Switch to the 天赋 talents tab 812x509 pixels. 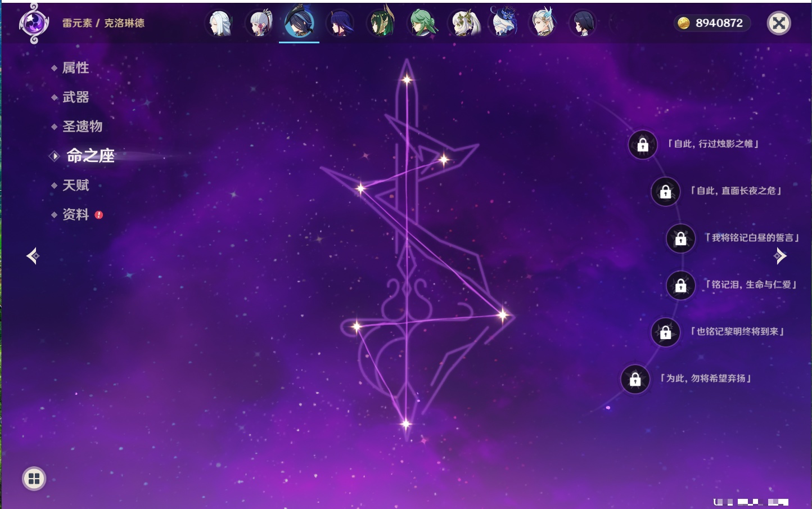coord(75,185)
